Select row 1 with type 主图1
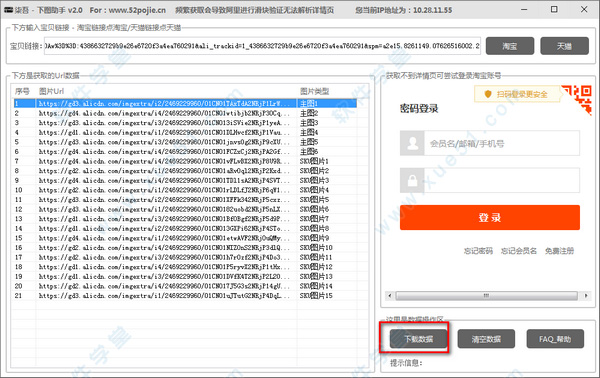The height and width of the screenshot is (378, 600). point(185,103)
